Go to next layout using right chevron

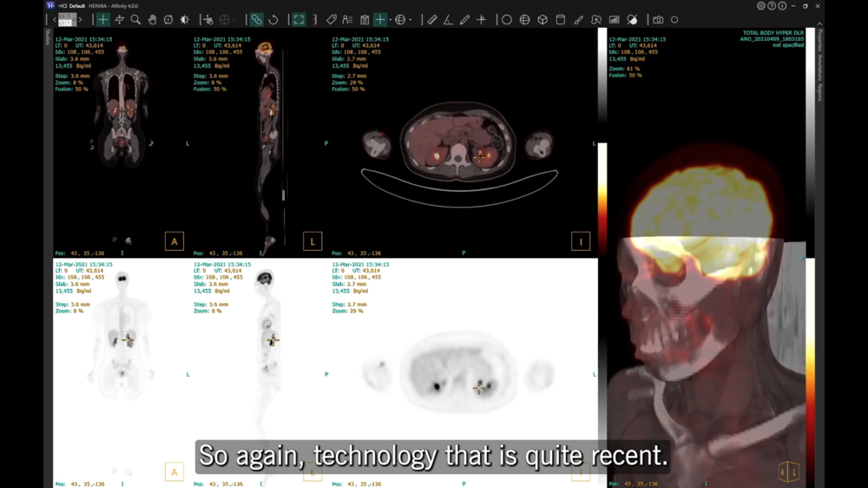[81, 19]
